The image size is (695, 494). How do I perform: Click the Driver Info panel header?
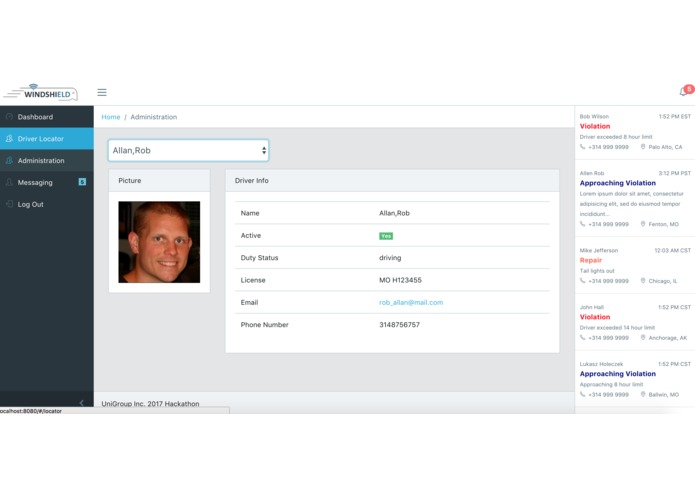[x=392, y=181]
